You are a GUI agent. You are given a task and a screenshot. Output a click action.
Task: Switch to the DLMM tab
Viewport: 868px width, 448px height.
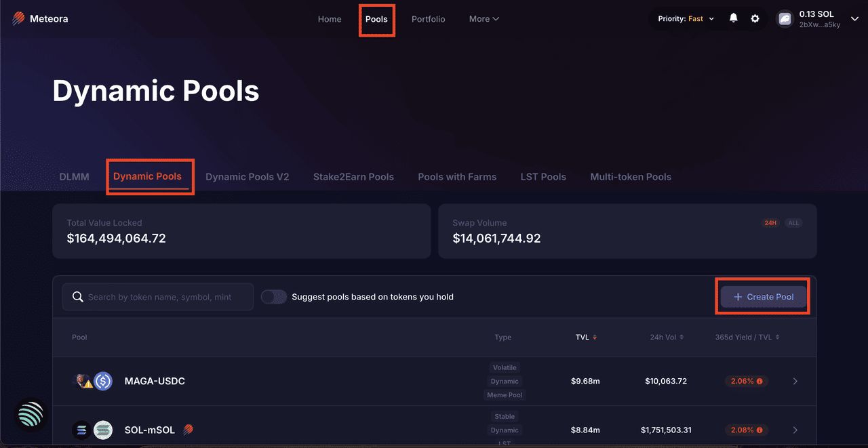74,177
